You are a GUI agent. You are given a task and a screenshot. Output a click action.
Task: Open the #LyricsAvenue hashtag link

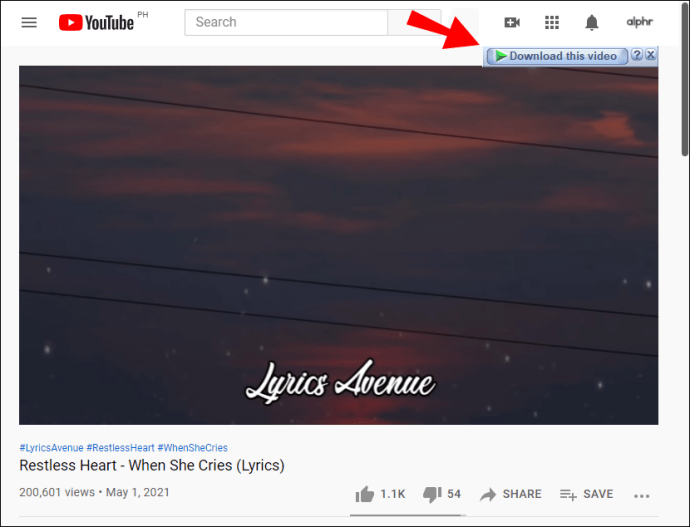click(x=51, y=448)
